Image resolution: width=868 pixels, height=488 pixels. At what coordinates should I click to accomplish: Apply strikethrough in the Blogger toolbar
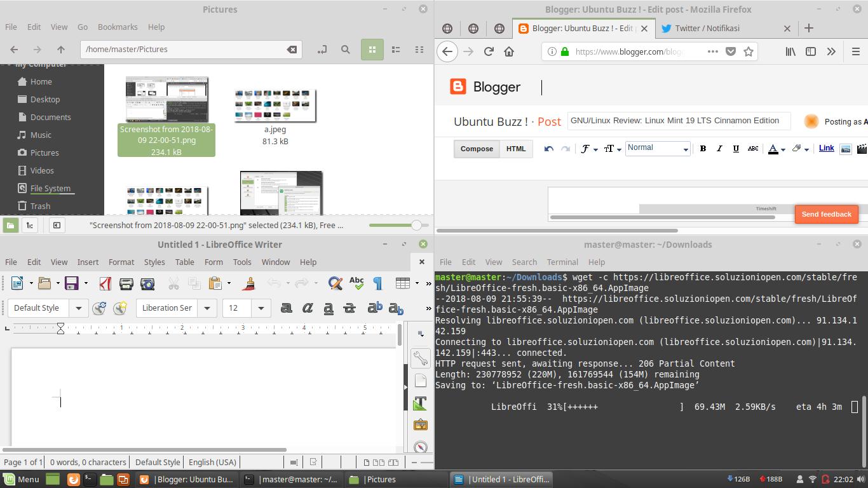coord(753,148)
